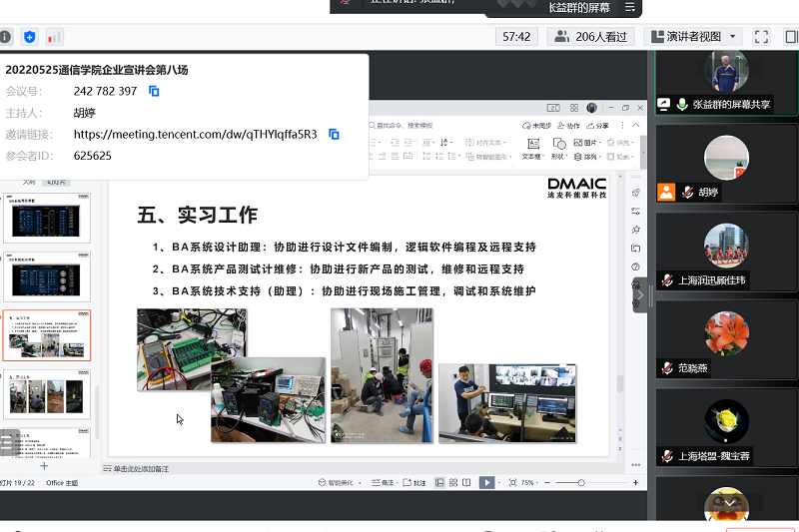
Task: Enter full screen mode
Action: click(x=761, y=37)
